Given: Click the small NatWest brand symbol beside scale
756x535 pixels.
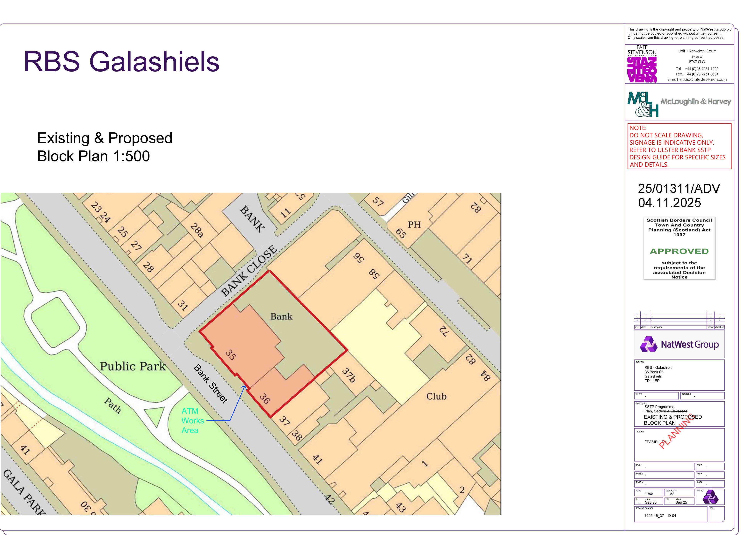Looking at the screenshot, I should [x=710, y=497].
